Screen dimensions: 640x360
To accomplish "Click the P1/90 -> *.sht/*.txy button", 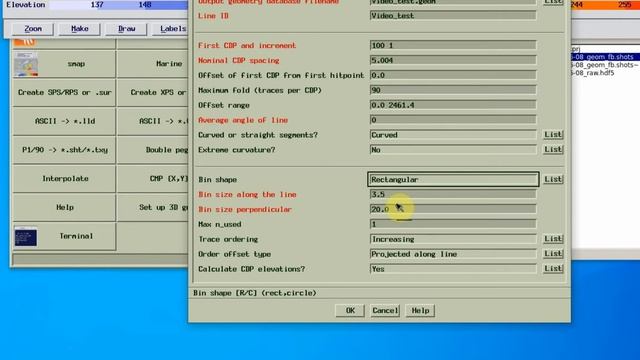I will [x=64, y=150].
